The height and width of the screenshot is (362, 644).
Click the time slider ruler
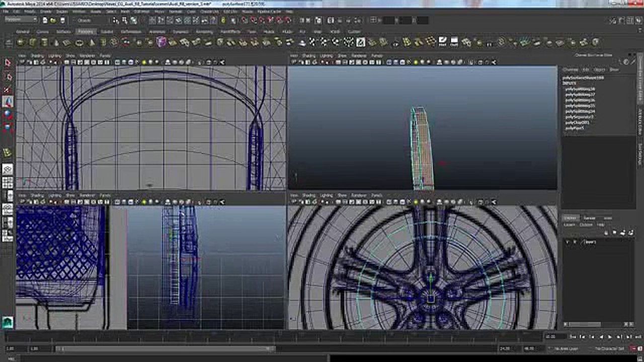point(274,336)
